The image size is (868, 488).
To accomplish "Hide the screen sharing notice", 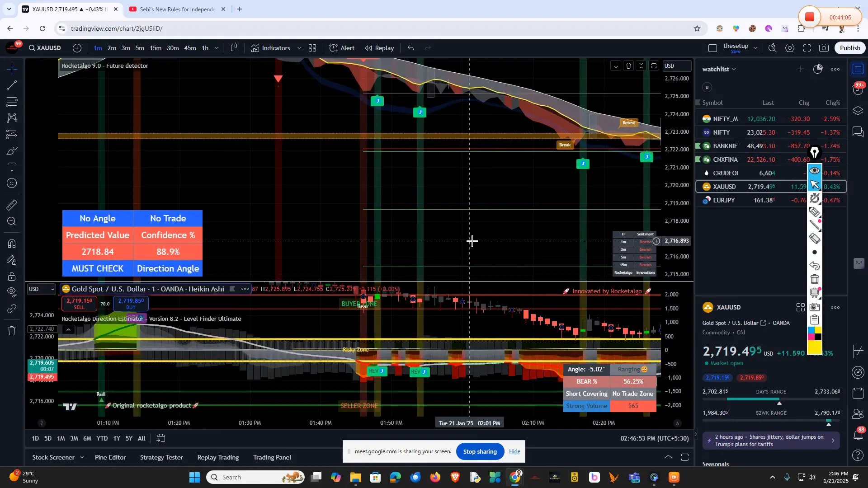I will click(x=514, y=451).
